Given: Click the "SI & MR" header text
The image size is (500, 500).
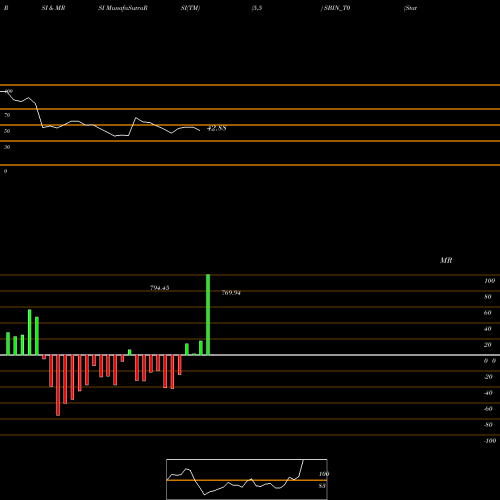Looking at the screenshot, I should pyautogui.click(x=53, y=8).
